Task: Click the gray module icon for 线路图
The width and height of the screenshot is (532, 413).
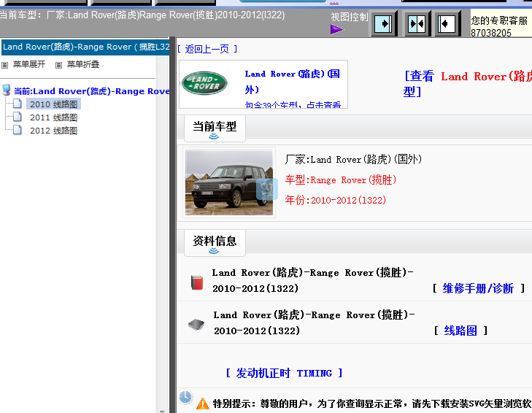Action: (196, 325)
